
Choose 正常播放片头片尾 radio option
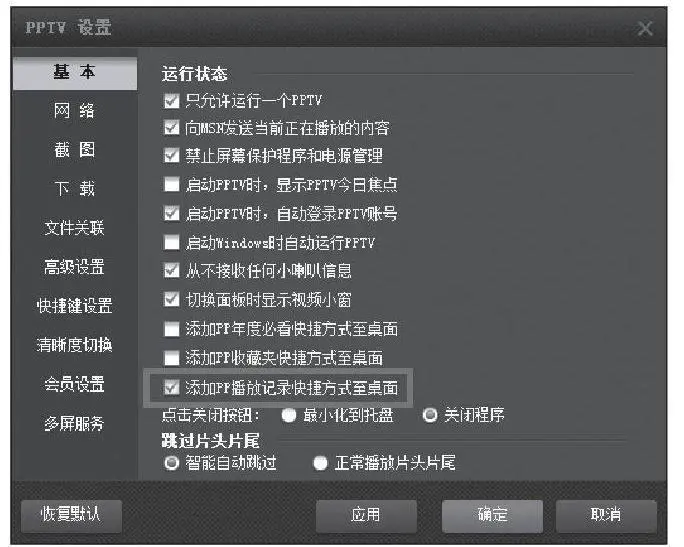click(320, 463)
